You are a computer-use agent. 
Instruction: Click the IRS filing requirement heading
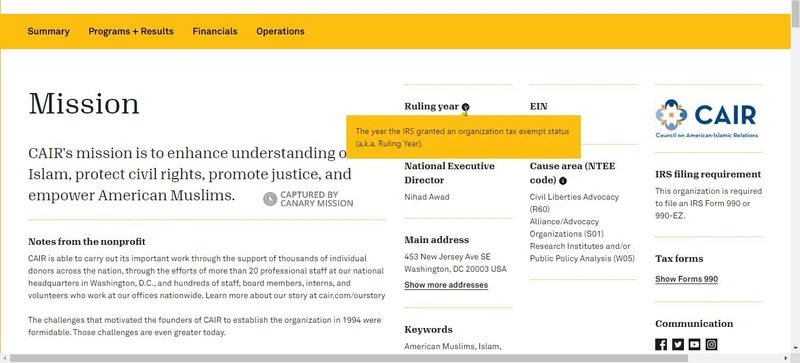click(708, 175)
